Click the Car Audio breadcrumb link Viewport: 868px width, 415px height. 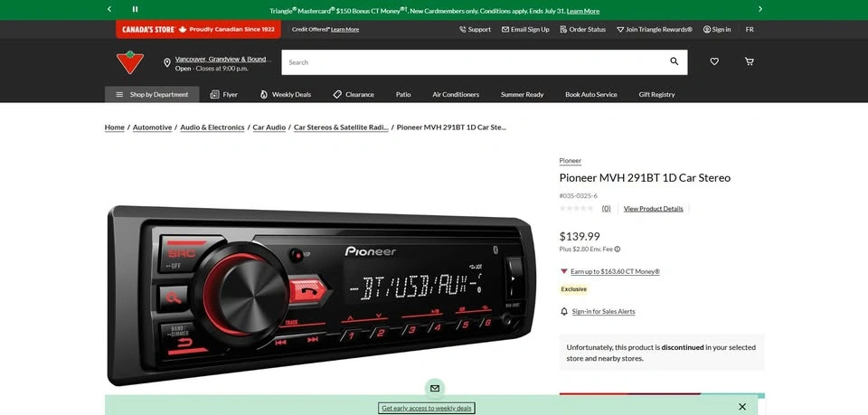click(x=269, y=127)
